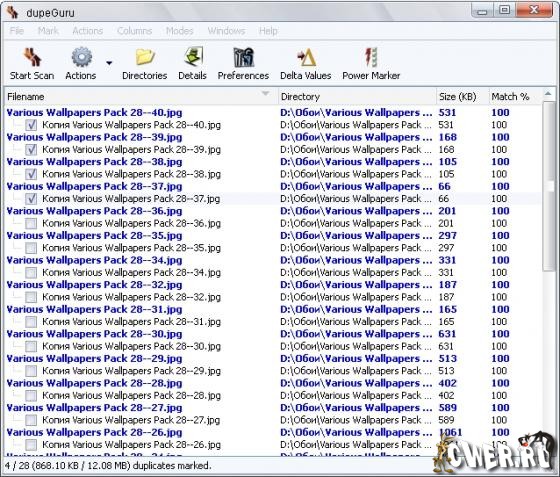Toggle the Power Marker icon

point(371,57)
